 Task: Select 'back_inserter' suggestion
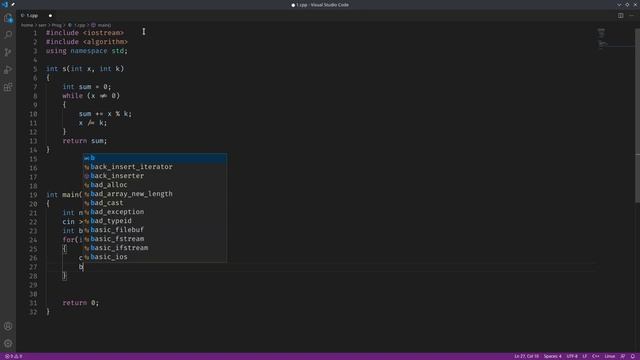click(x=155, y=176)
